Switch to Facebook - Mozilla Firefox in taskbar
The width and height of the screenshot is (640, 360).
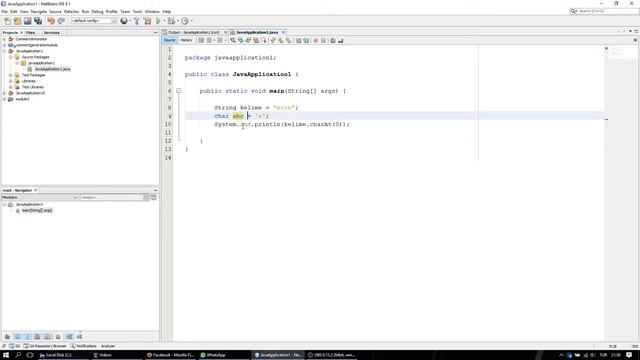171,355
